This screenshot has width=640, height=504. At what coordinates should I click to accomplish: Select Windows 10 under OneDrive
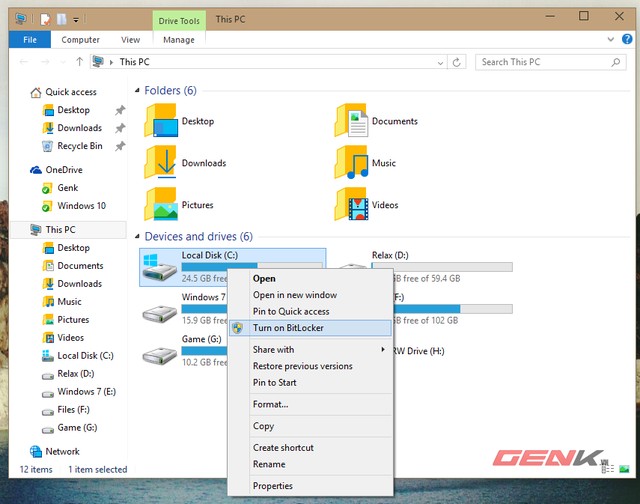82,206
